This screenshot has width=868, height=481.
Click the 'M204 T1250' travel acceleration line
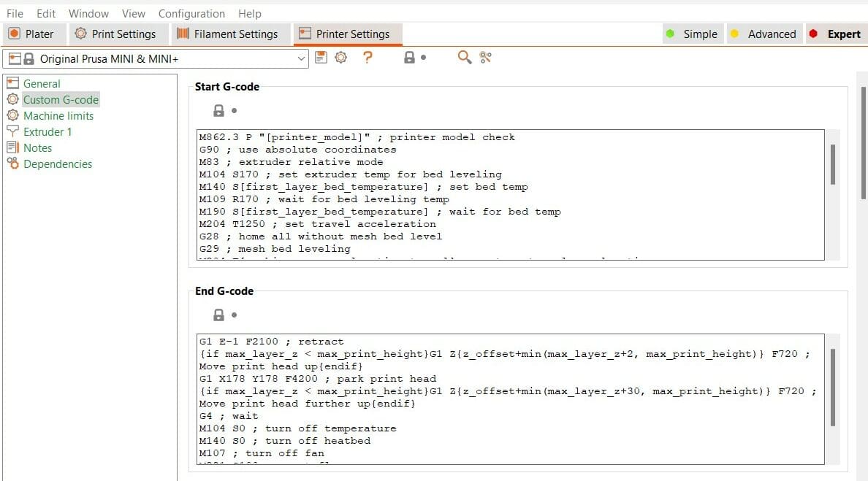pyautogui.click(x=317, y=224)
